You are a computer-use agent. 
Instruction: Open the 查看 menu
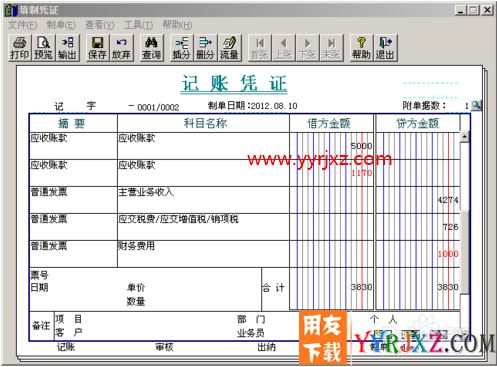(99, 25)
